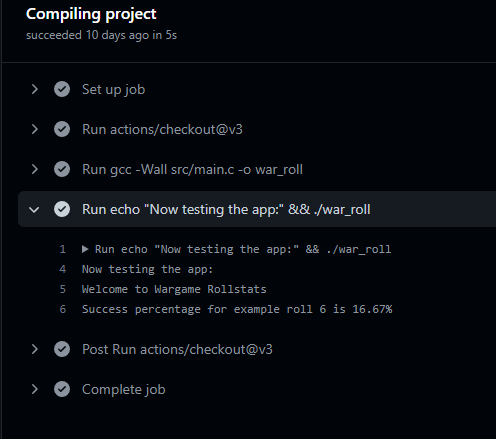Expand the Run actions/checkout@v3 step chevron
Viewport: 496px width, 439px height.
click(34, 129)
